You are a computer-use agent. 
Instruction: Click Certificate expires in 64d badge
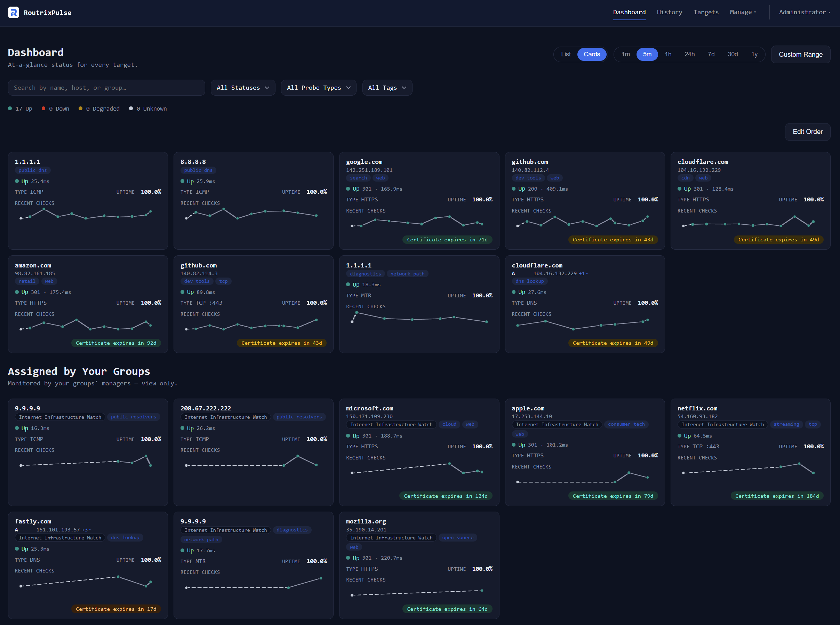[447, 609]
